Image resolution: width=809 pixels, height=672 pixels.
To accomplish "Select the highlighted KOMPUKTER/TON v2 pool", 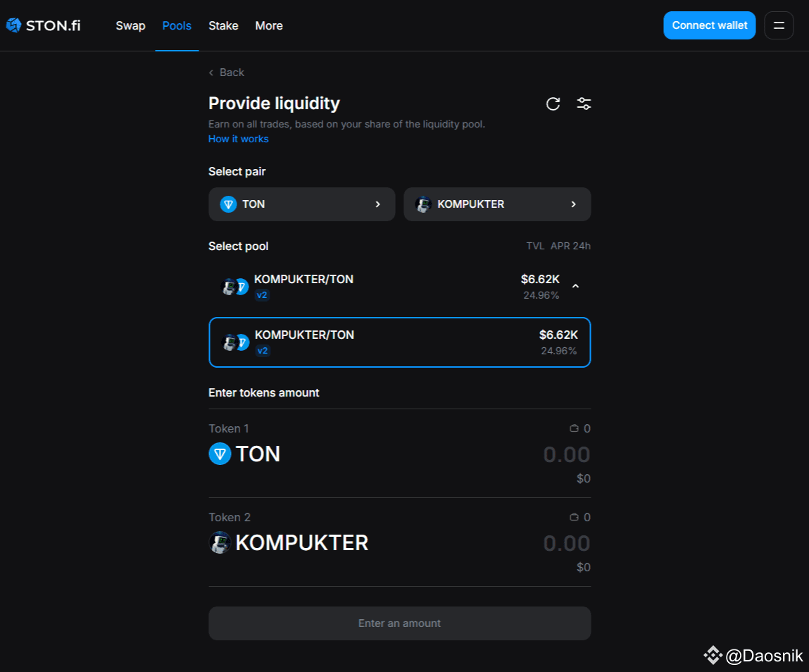I will click(400, 342).
